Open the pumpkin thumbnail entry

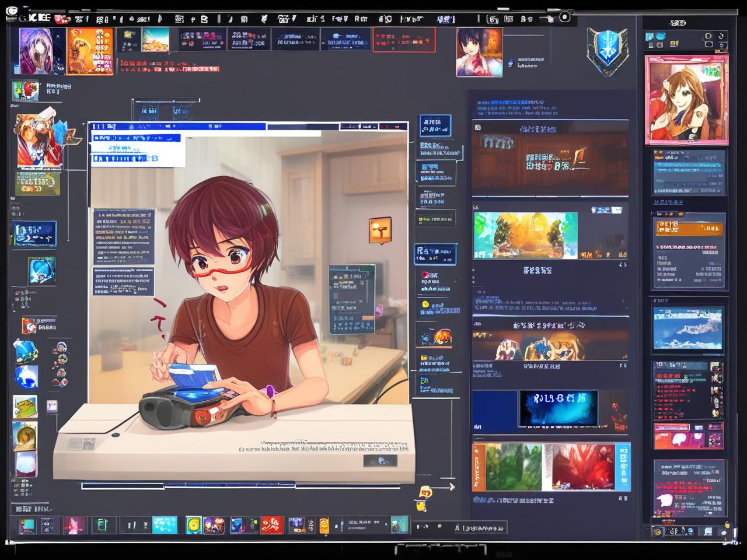click(x=435, y=335)
